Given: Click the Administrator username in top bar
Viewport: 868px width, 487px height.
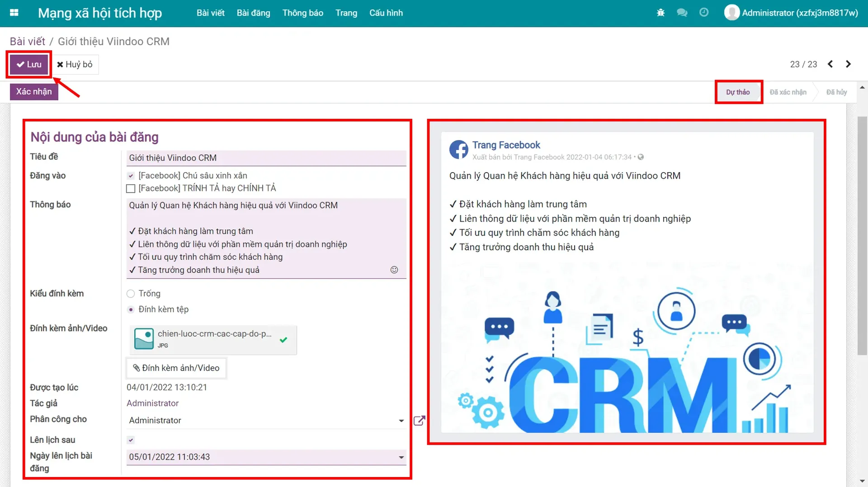Looking at the screenshot, I should point(800,13).
